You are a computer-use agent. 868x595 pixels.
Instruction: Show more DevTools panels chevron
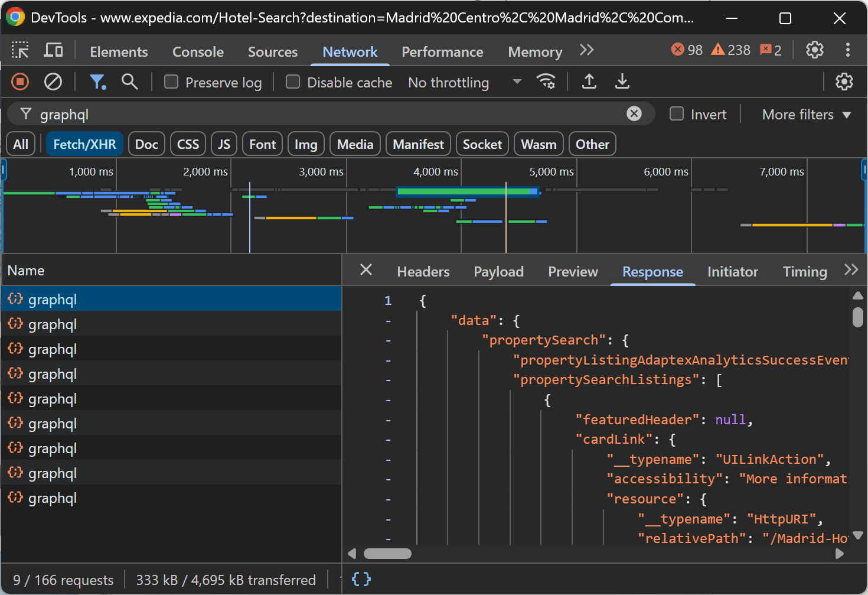(x=586, y=50)
